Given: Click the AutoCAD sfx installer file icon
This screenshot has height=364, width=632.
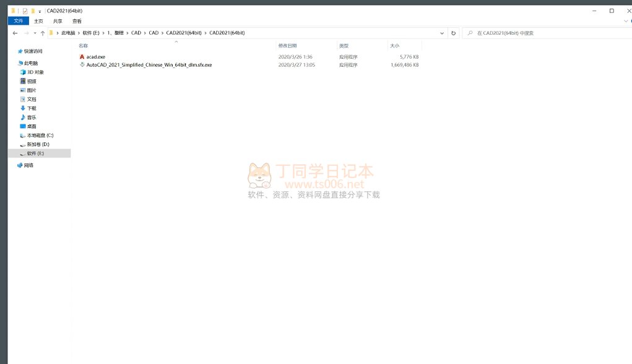Looking at the screenshot, I should click(82, 64).
